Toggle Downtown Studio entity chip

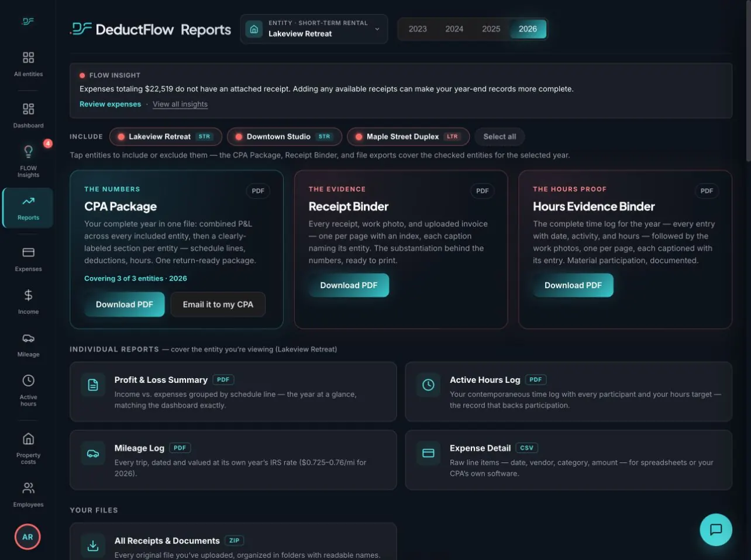[284, 137]
